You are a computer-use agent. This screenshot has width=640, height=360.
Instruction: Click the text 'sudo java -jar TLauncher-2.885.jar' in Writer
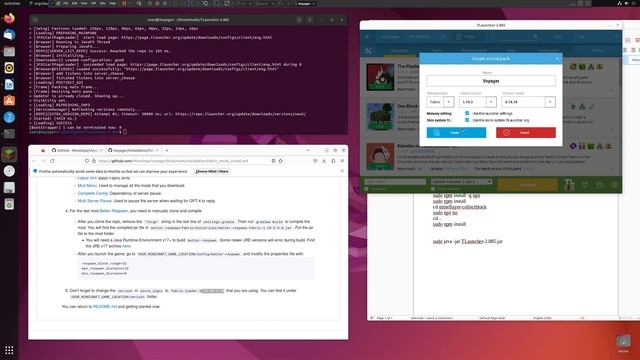468,242
